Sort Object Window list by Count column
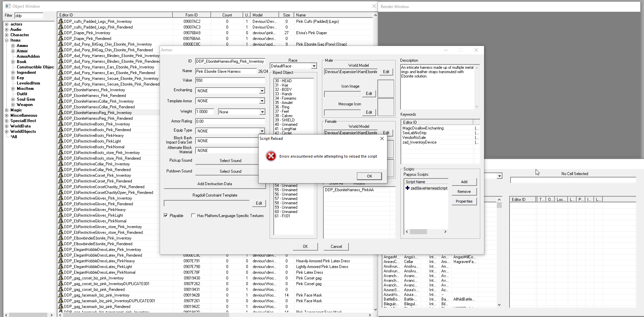644x317 pixels. tap(227, 15)
